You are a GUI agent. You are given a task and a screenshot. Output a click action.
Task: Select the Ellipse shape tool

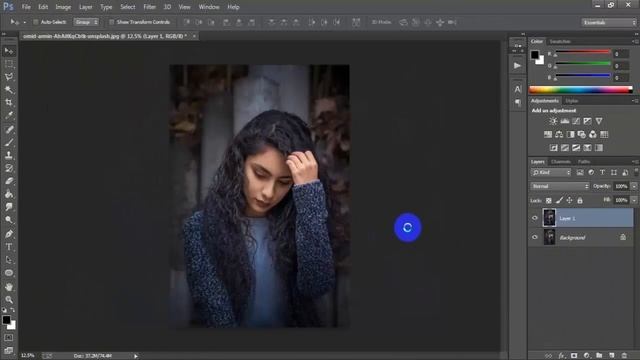click(x=9, y=273)
